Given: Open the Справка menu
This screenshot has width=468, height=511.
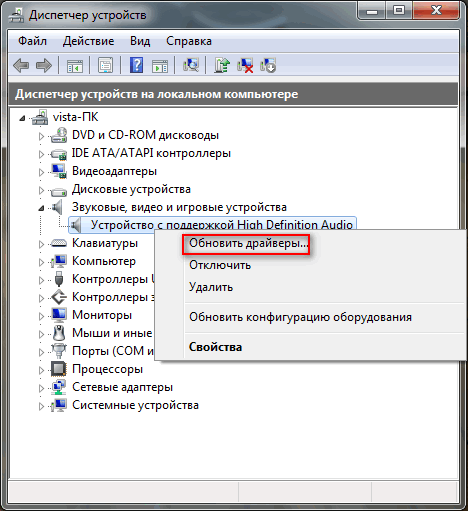Looking at the screenshot, I should (189, 41).
